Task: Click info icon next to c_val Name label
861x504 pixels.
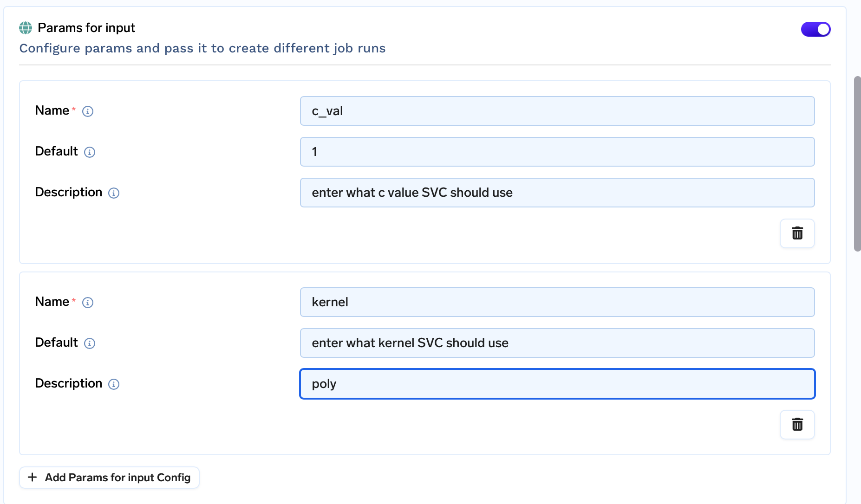Action: point(88,111)
